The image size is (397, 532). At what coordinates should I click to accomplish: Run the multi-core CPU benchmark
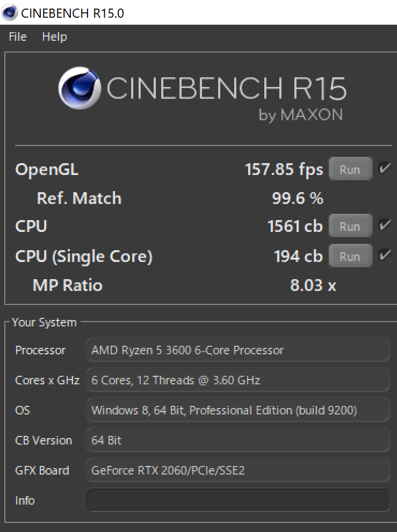click(350, 227)
